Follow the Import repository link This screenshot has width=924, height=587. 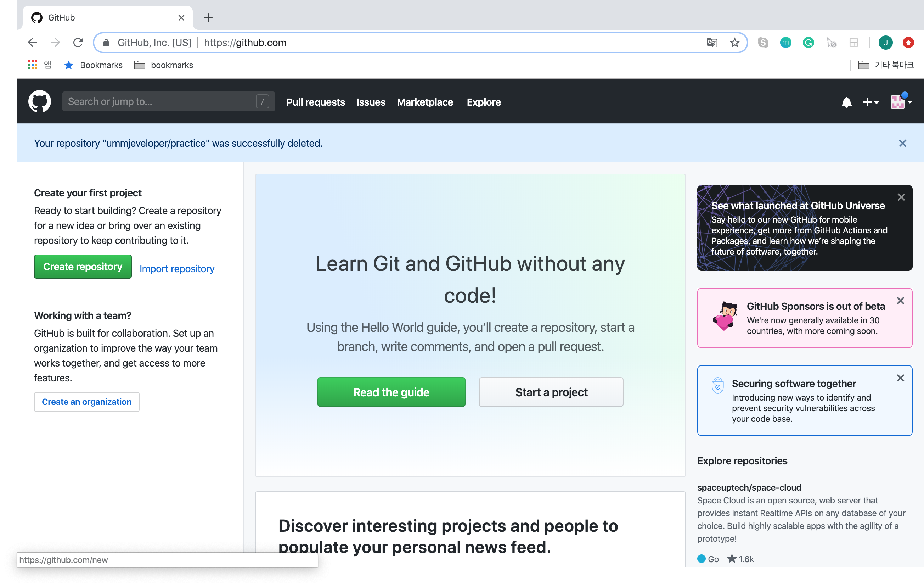pos(177,269)
